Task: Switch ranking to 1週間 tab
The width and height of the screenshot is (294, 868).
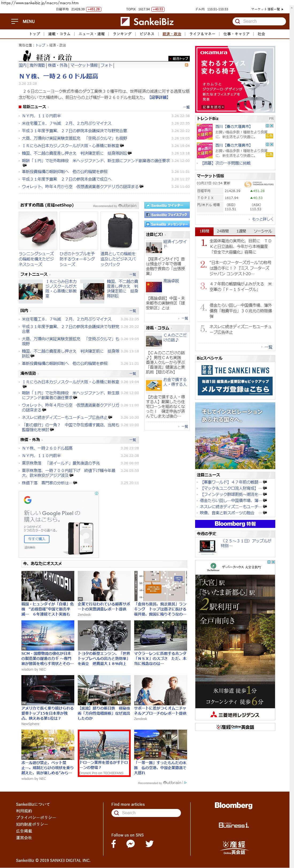Action: coord(241,231)
